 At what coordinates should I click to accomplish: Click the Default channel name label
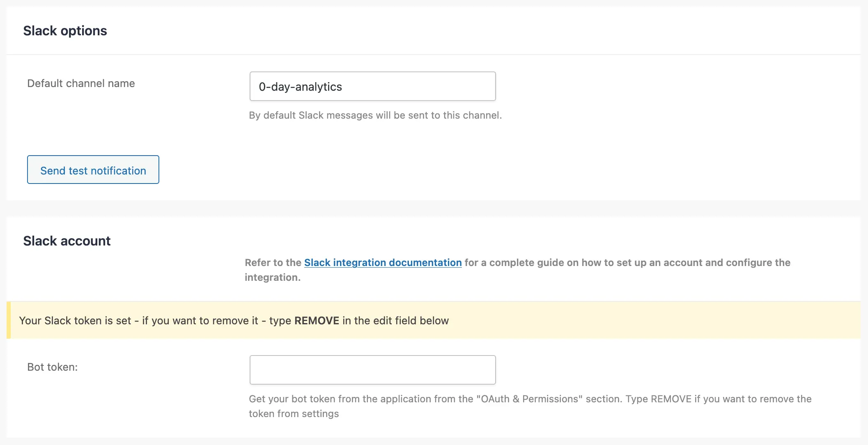pyautogui.click(x=80, y=83)
